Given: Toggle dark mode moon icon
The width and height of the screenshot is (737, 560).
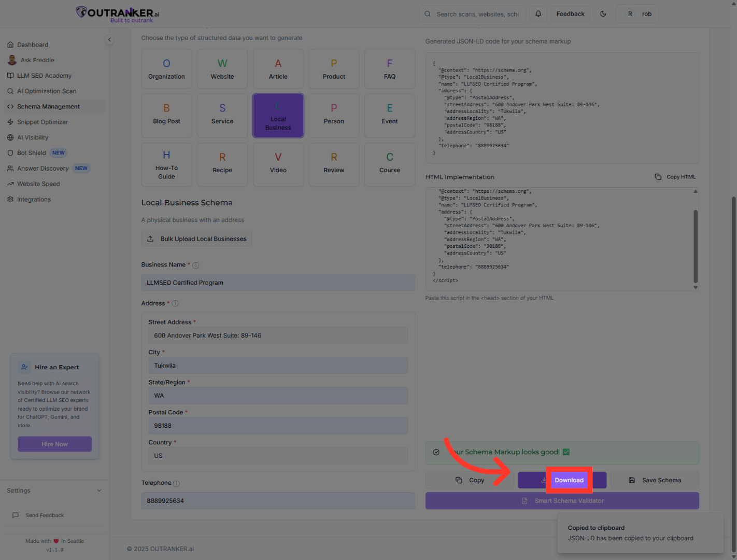Looking at the screenshot, I should [603, 14].
